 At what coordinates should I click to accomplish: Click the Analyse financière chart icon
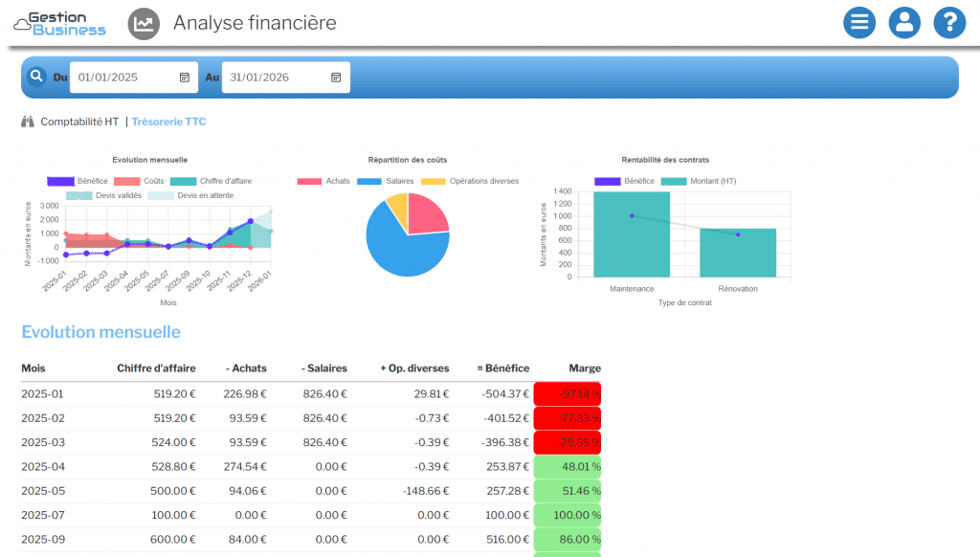click(x=144, y=24)
